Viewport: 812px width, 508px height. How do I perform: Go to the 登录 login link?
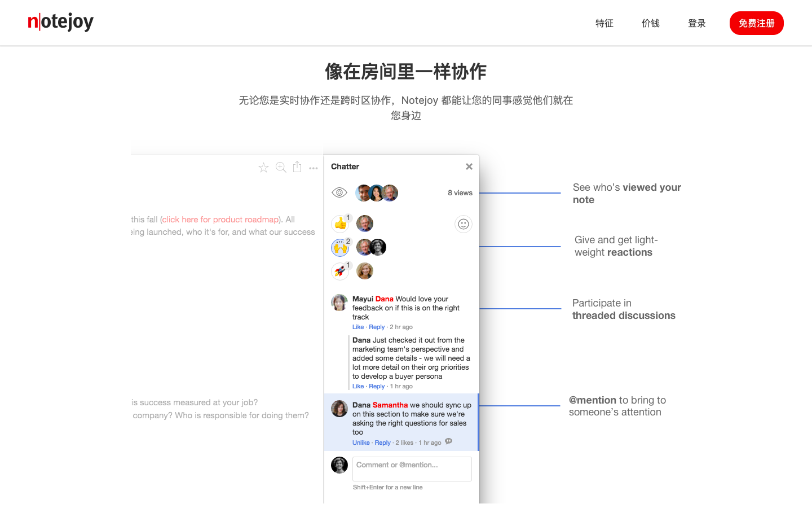tap(697, 23)
